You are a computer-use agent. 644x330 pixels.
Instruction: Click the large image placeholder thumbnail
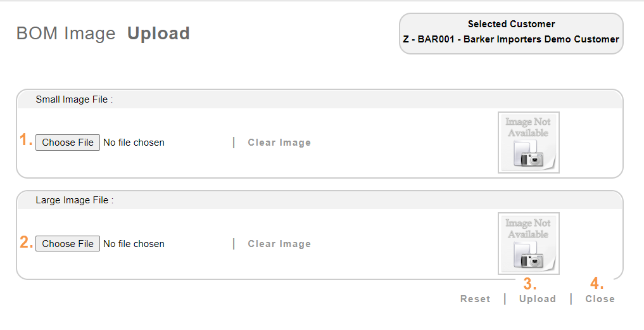point(528,243)
